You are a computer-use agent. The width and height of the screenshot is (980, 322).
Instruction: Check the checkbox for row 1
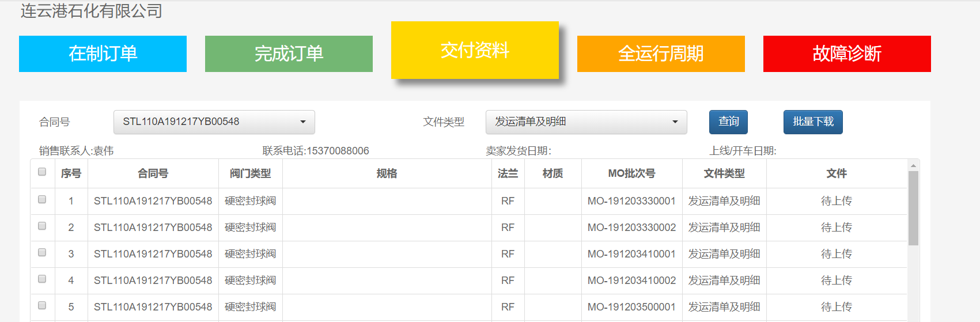pyautogui.click(x=42, y=199)
